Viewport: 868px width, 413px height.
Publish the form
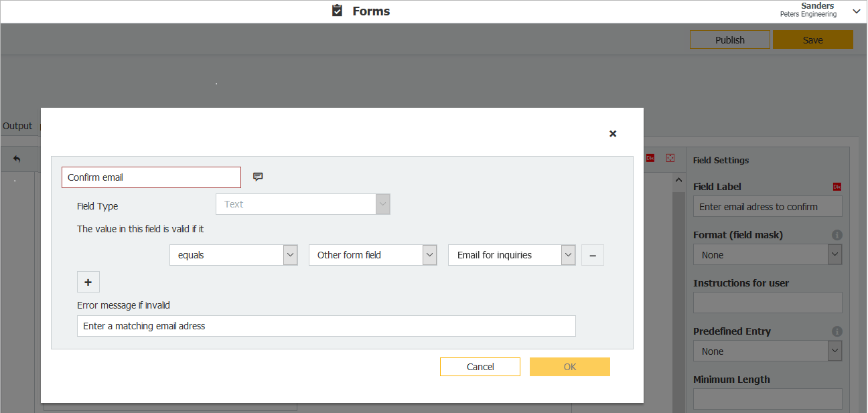coord(729,39)
